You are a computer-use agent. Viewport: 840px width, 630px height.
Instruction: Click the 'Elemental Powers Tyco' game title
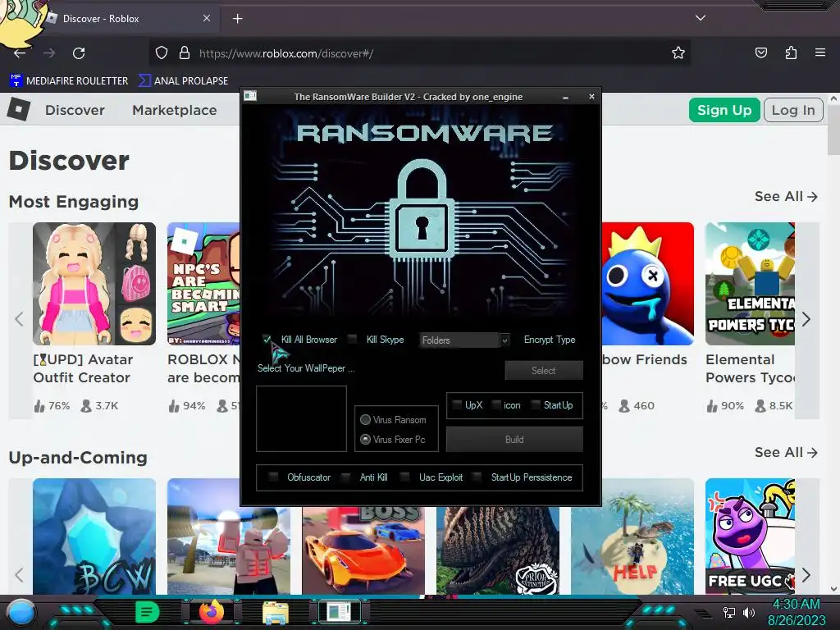[750, 368]
